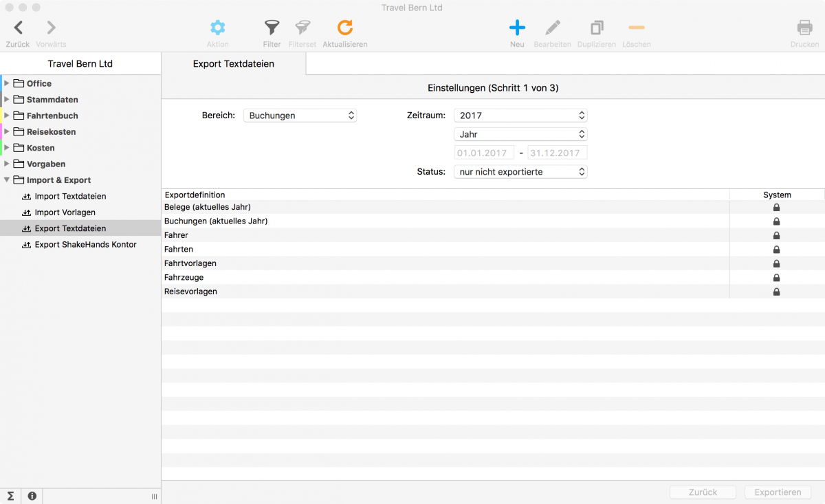
Task: Go back with the Zurück arrow
Action: [18, 28]
